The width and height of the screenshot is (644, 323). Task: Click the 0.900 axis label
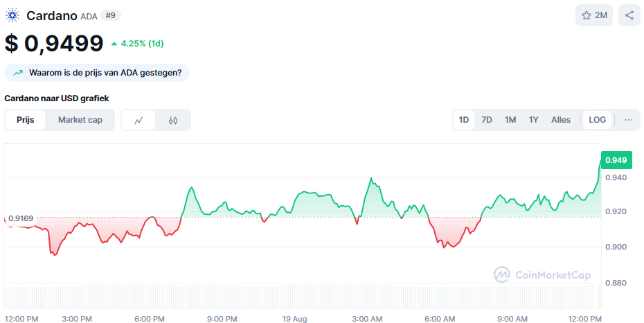coord(616,247)
